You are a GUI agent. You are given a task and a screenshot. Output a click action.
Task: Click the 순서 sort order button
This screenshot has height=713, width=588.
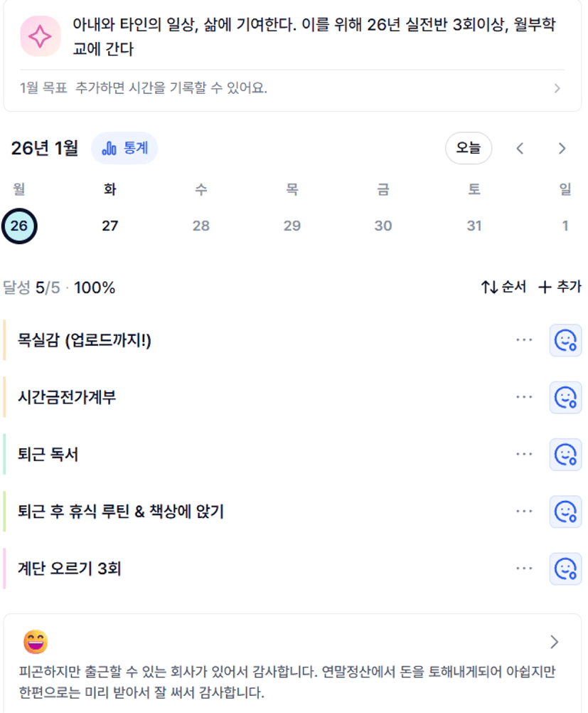pyautogui.click(x=503, y=287)
